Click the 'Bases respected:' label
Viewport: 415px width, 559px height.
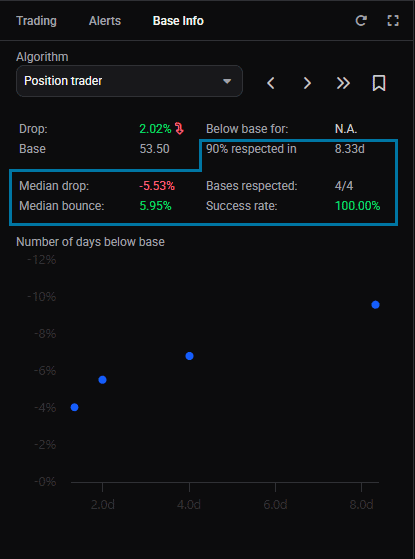[x=252, y=186]
